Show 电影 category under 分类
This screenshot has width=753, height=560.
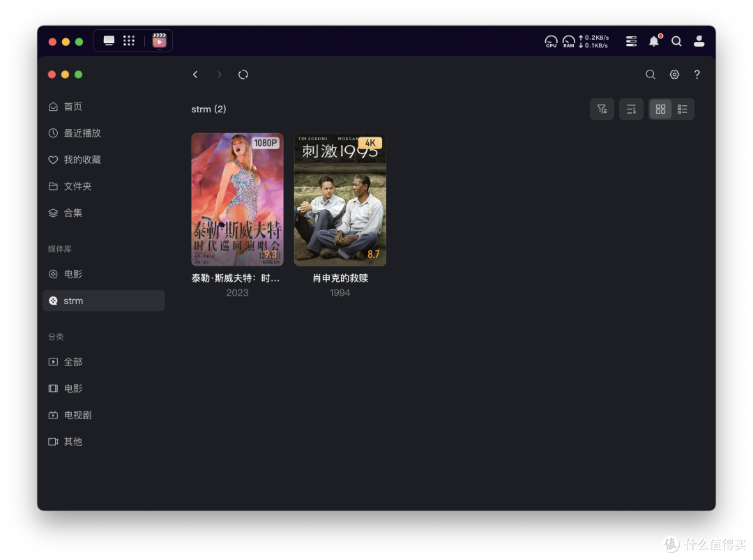tap(104, 388)
